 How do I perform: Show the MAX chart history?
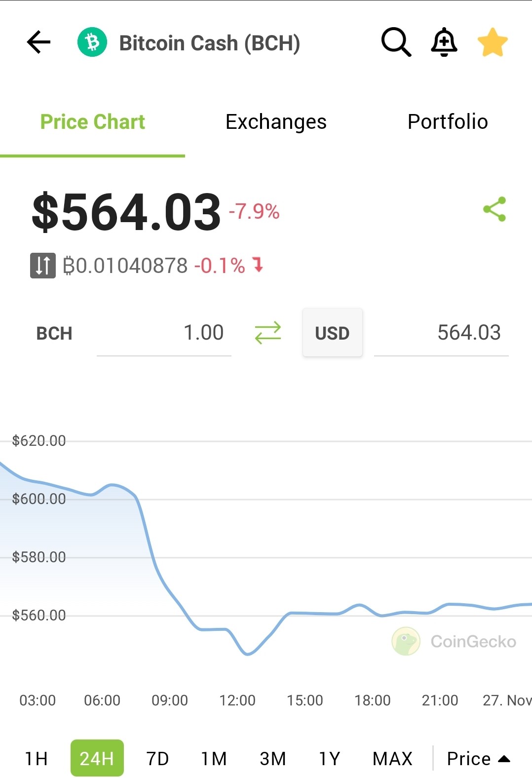click(392, 759)
